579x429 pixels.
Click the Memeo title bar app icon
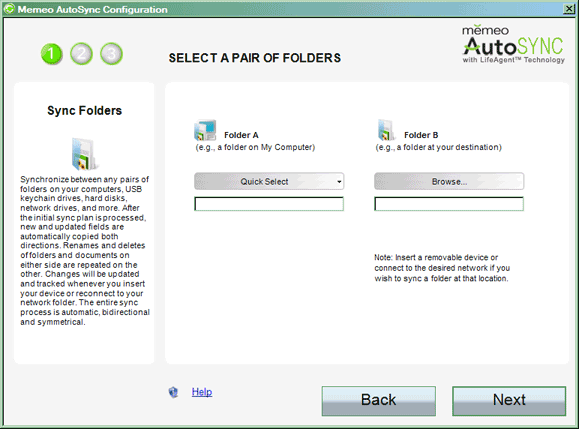(x=9, y=9)
